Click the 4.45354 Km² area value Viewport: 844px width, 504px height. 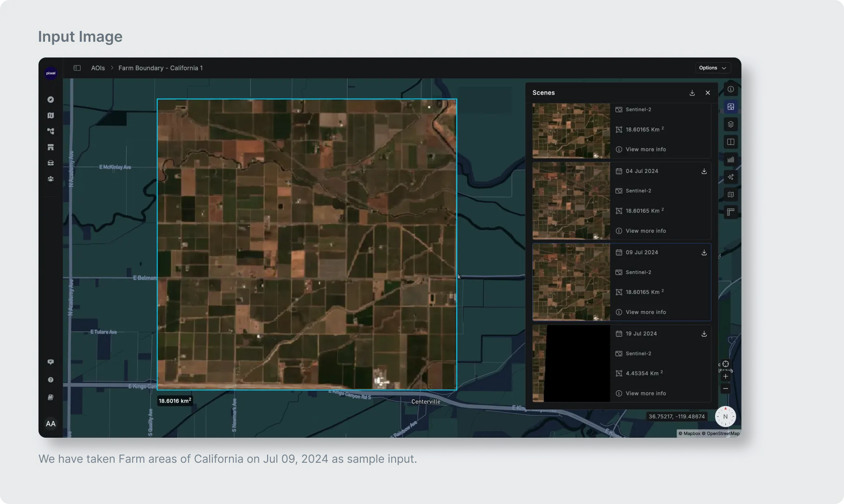tap(644, 373)
